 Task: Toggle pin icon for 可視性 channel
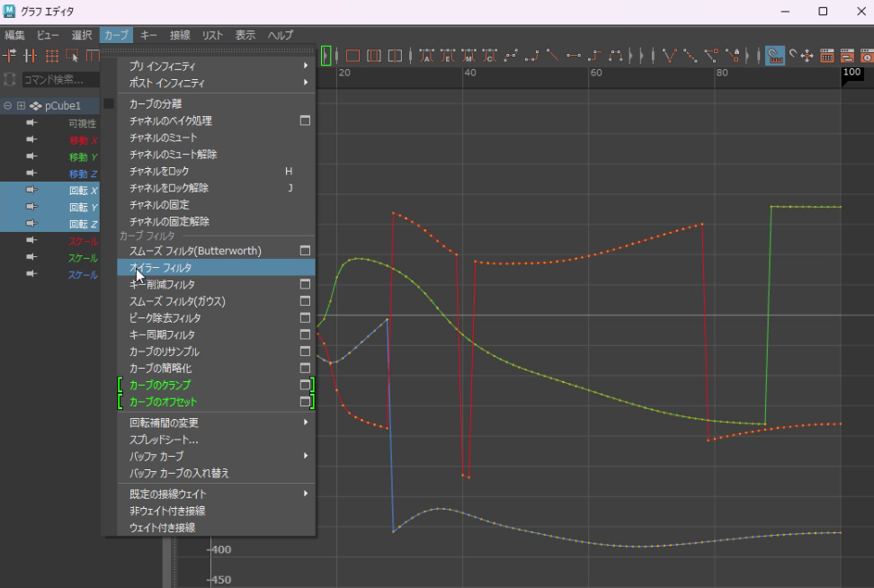point(31,122)
